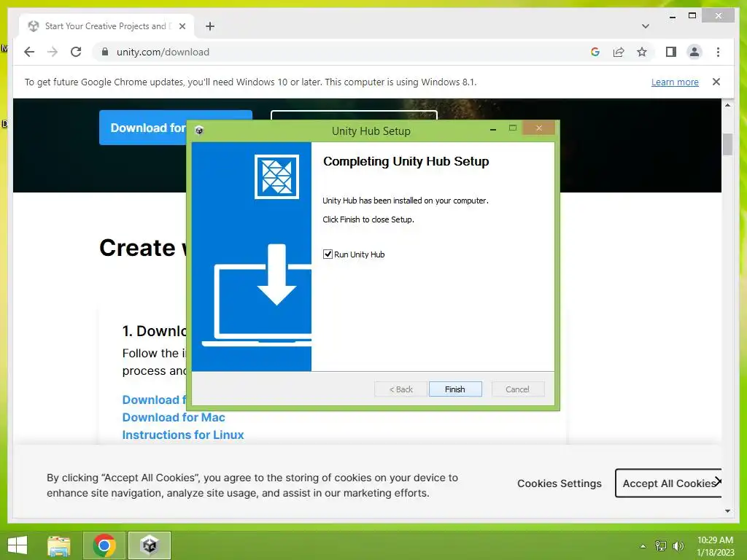Viewport: 747px width, 560px height.
Task: Open Download for Mac link
Action: pyautogui.click(x=174, y=417)
